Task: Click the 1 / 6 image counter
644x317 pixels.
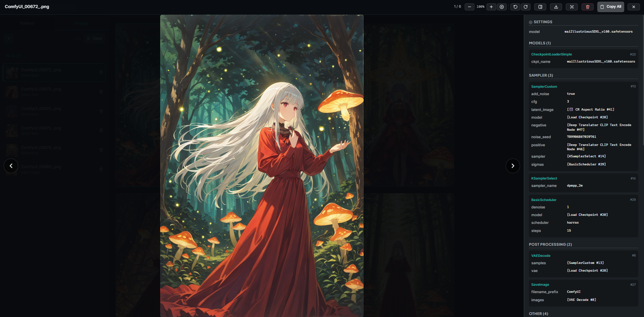Action: [457, 7]
